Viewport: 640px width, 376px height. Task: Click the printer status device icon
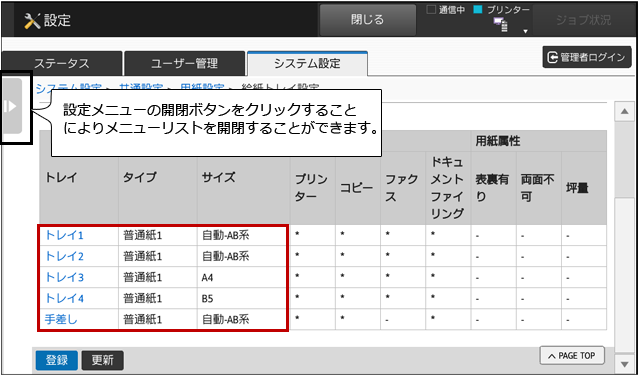[x=500, y=25]
